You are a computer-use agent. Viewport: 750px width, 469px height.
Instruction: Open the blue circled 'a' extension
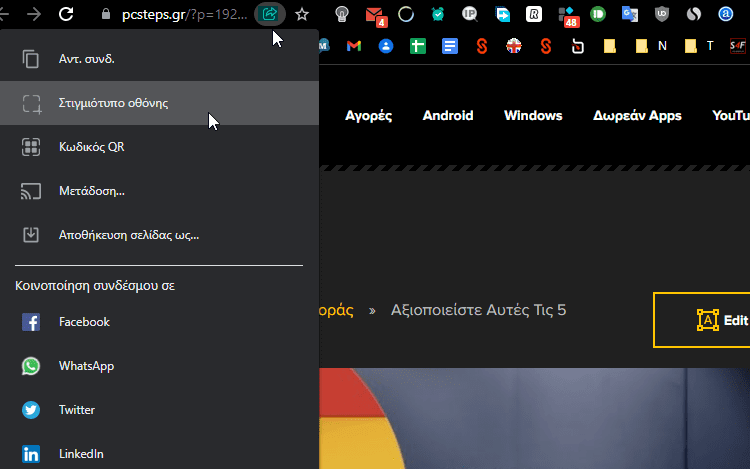[726, 14]
